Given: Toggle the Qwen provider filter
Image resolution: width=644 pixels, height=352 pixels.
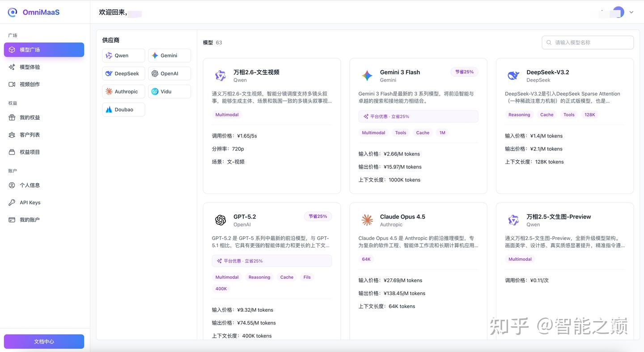Looking at the screenshot, I should click(123, 55).
